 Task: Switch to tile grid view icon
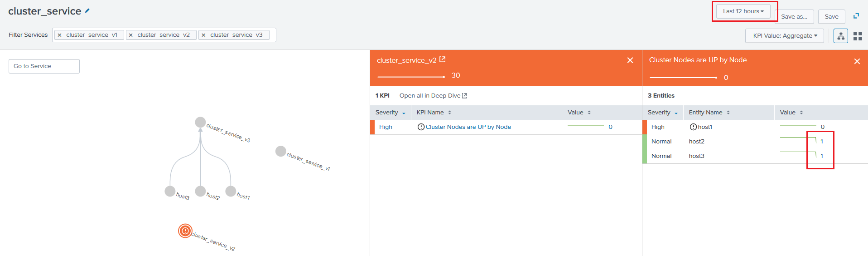858,36
